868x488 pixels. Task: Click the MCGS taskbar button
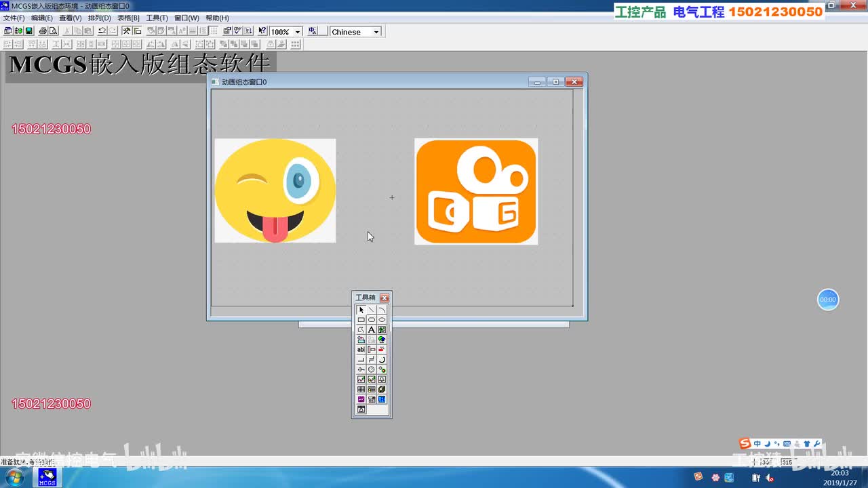pyautogui.click(x=47, y=478)
